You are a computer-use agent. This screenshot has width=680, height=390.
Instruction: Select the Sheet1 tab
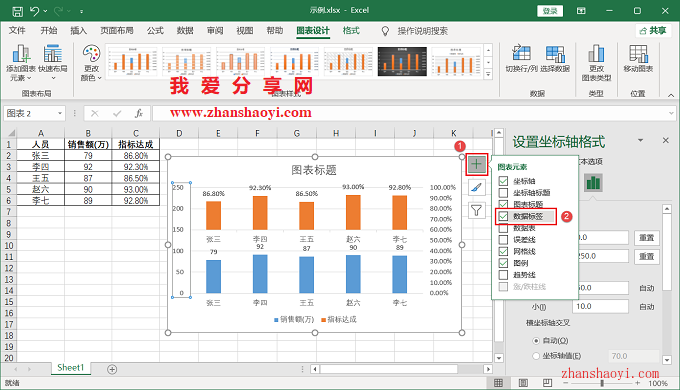point(70,368)
